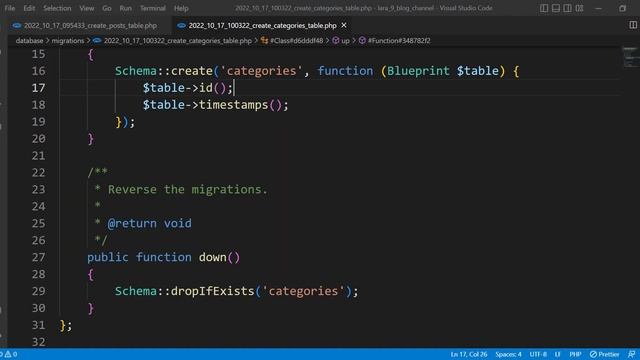Toggle primary side bar layout icon
The width and height of the screenshot is (640, 360).
pos(544,8)
